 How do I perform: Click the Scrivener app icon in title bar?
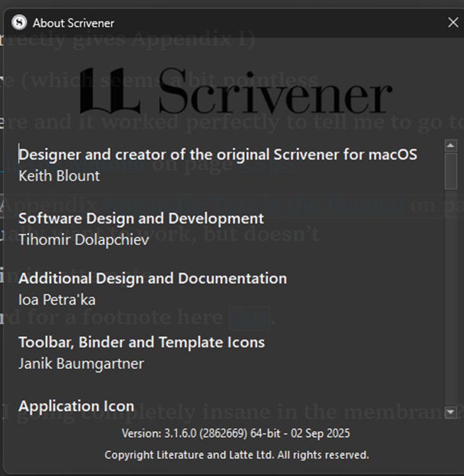(x=20, y=23)
